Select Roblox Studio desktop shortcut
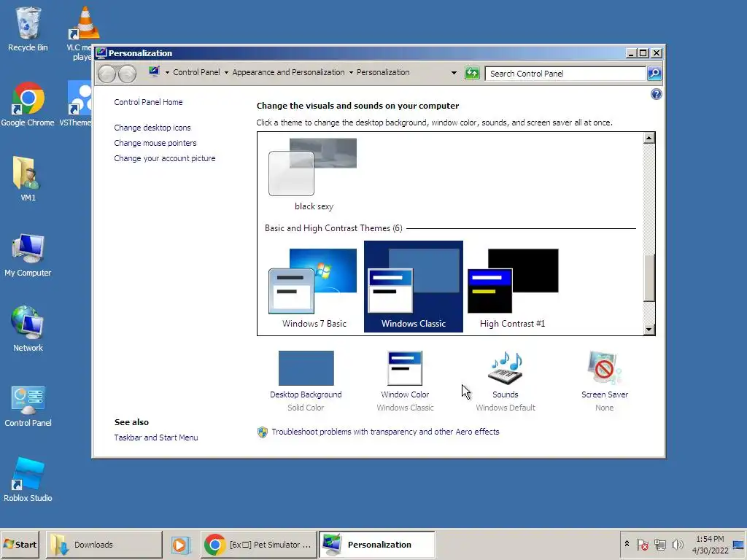 pyautogui.click(x=28, y=480)
